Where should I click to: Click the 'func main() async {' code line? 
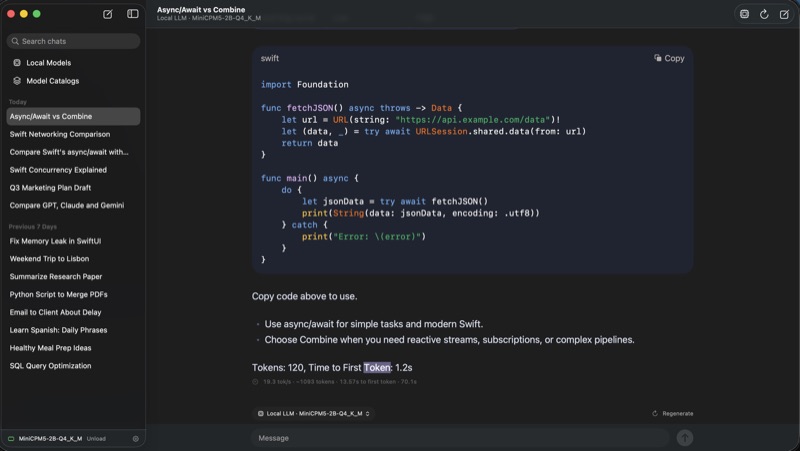tap(310, 178)
